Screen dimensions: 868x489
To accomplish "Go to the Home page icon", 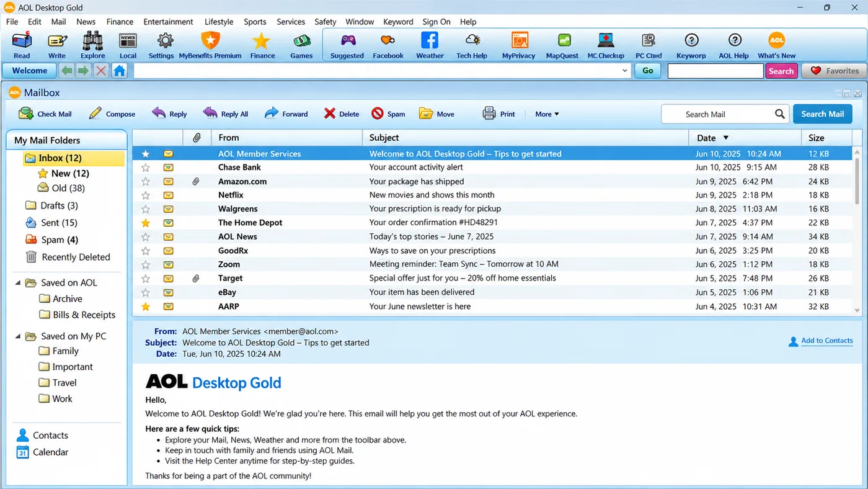I will click(120, 71).
